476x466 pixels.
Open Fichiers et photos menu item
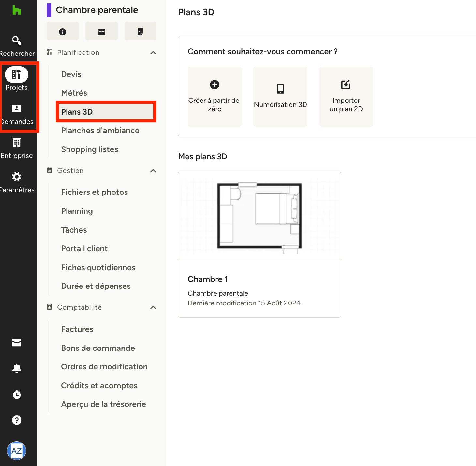95,192
